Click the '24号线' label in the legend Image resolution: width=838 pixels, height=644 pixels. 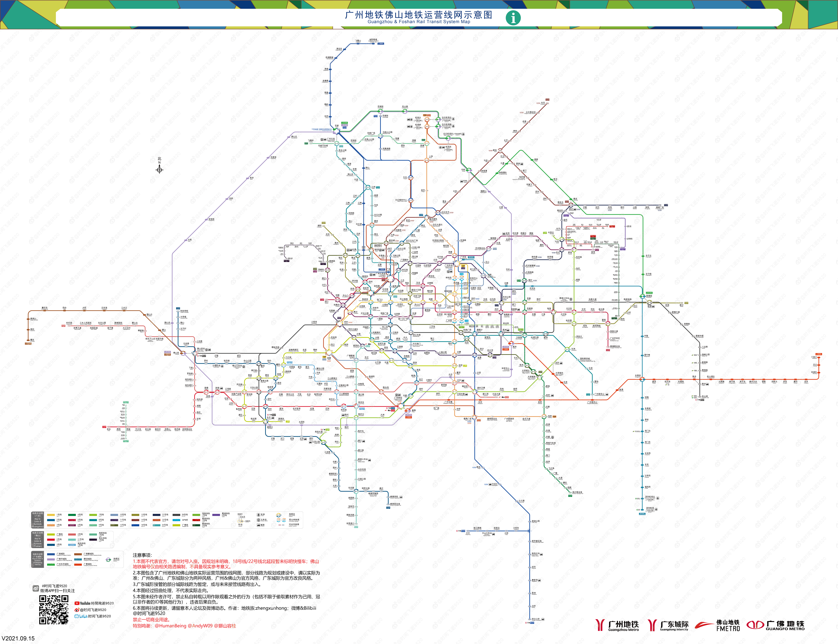point(165,525)
